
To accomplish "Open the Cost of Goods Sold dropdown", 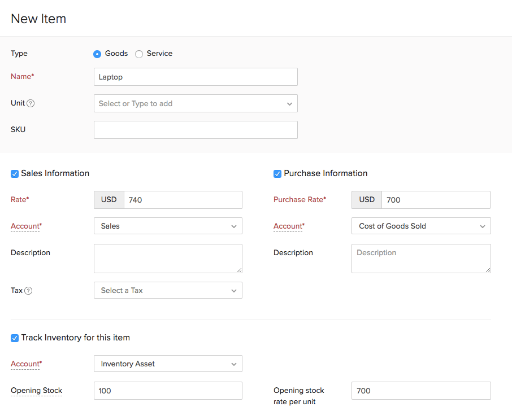I will [421, 226].
